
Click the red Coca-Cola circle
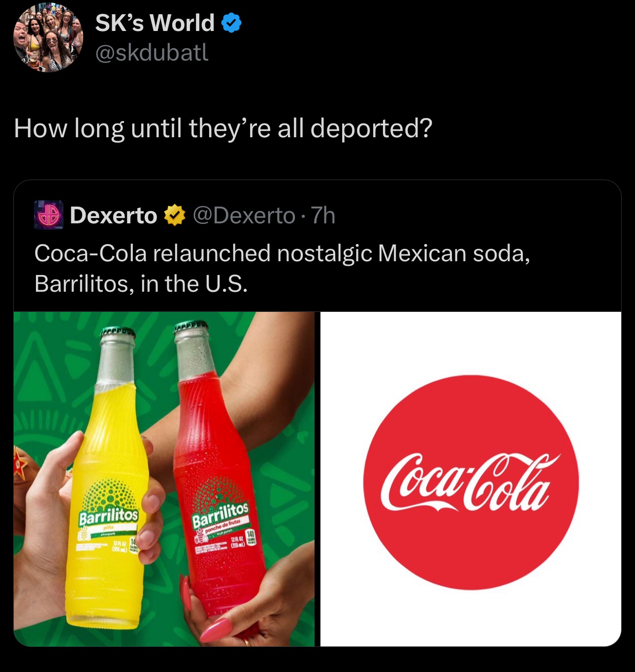(x=471, y=482)
